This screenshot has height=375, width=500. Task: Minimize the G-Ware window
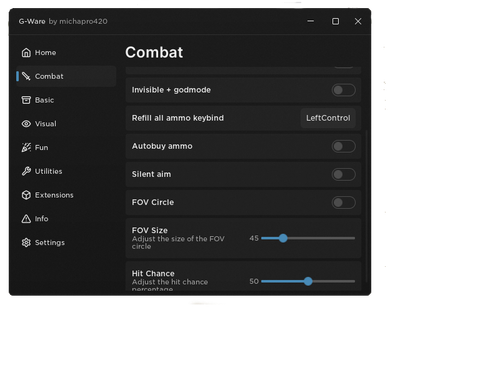(310, 21)
